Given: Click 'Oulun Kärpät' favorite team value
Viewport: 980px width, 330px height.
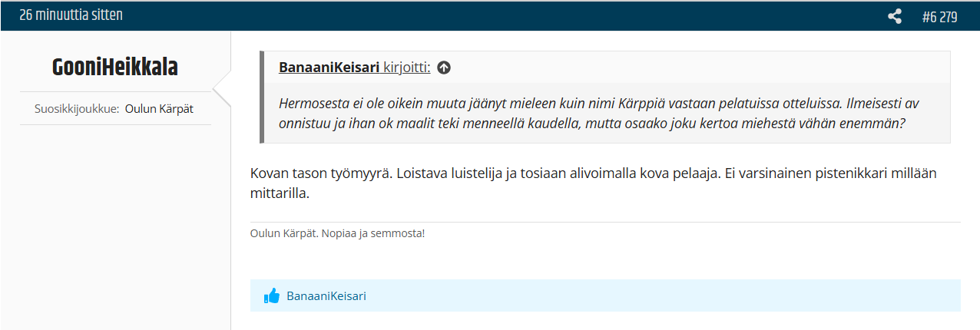Looking at the screenshot, I should (x=161, y=109).
